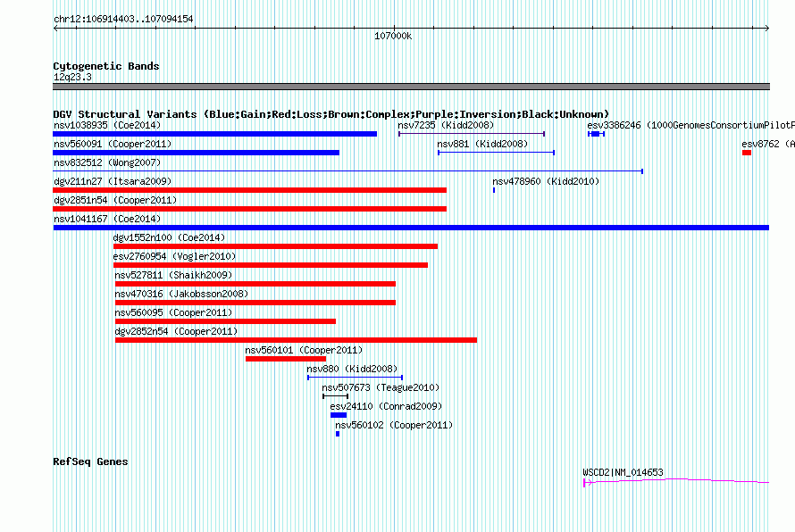Image resolution: width=795 pixels, height=532 pixels.
Task: Click the nsv1038935 (Coe2014) blue gain bar
Action: (215, 134)
